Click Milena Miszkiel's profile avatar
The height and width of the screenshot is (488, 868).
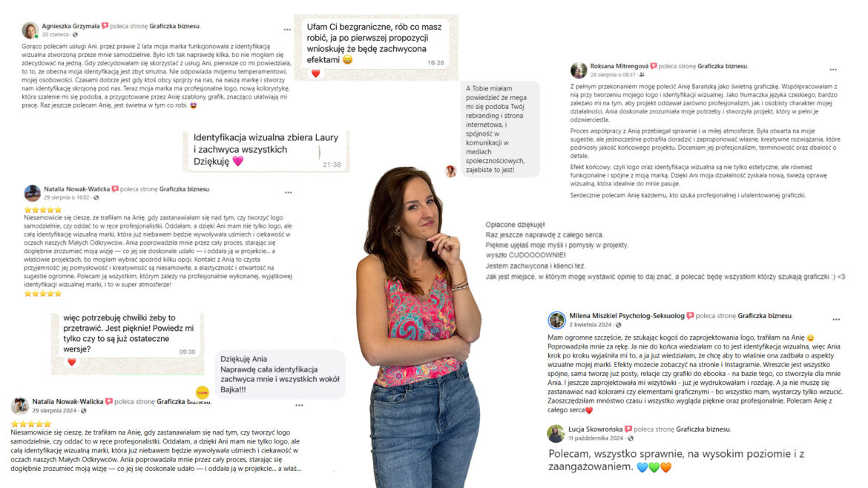(x=556, y=320)
